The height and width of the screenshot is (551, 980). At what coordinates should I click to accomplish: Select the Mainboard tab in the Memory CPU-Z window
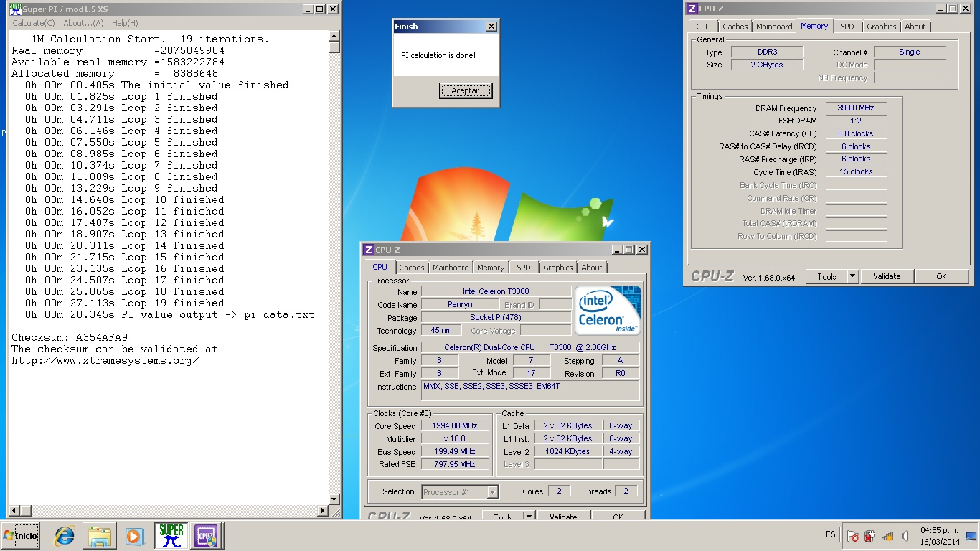775,27
